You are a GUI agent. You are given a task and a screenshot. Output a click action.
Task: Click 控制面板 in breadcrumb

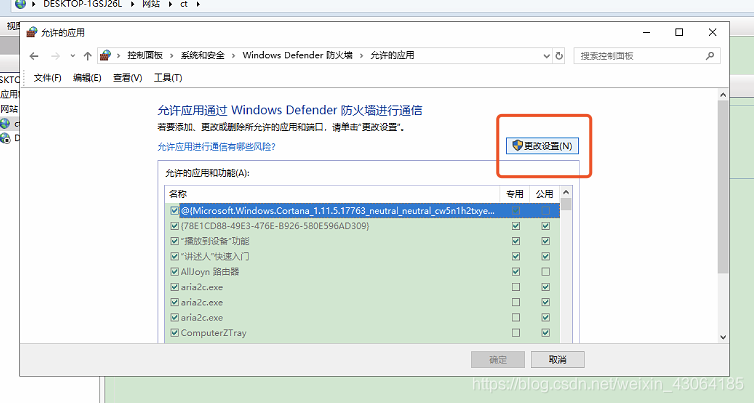pos(145,55)
